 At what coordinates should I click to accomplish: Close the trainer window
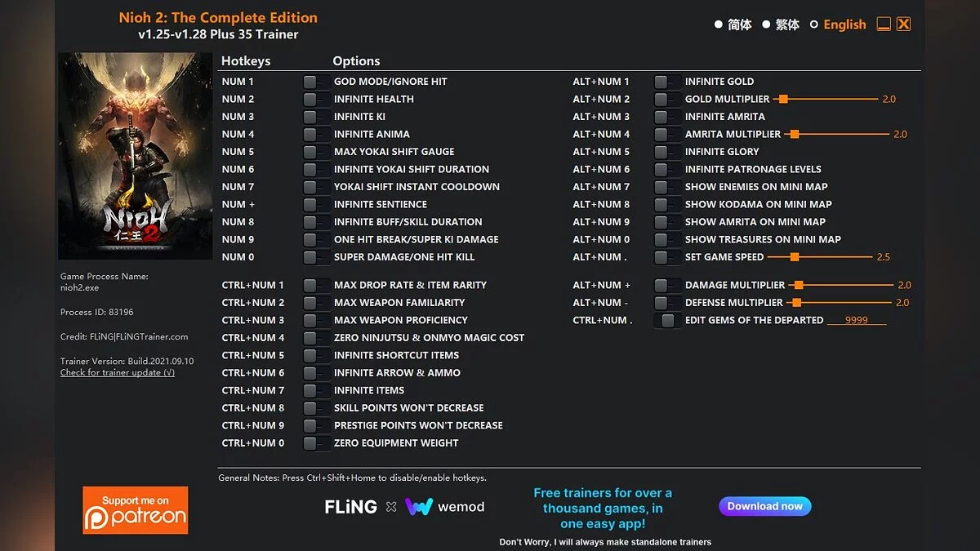tap(903, 24)
